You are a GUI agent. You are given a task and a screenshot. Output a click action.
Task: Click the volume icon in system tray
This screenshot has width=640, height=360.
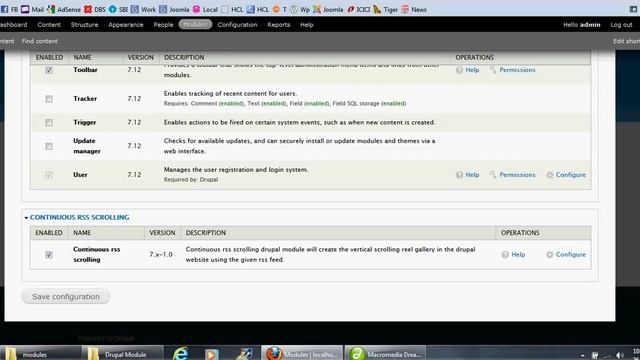pos(620,355)
